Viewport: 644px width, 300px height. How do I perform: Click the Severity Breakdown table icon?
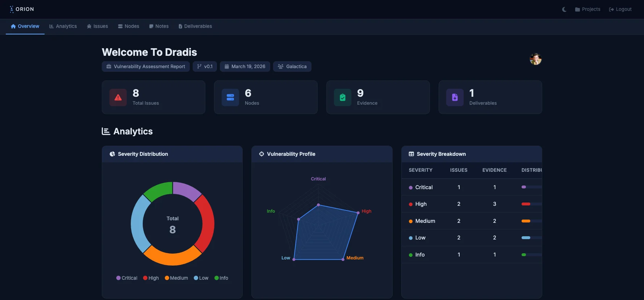[x=411, y=154]
